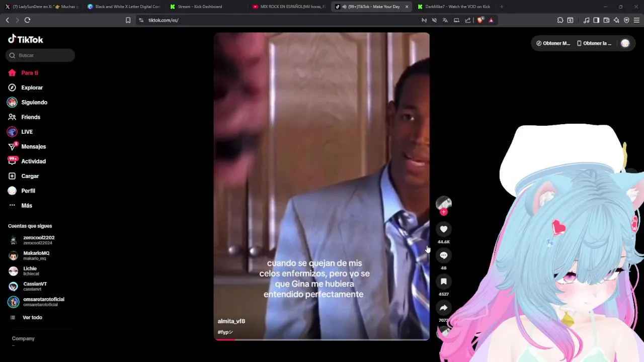This screenshot has width=644, height=362.
Task: Click the Buscar search field
Action: tap(40, 55)
